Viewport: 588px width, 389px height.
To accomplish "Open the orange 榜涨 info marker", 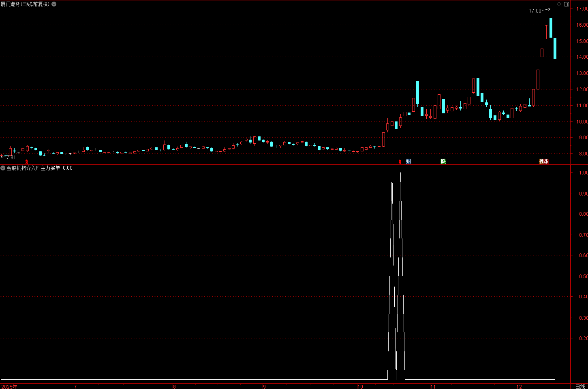I will (x=544, y=162).
